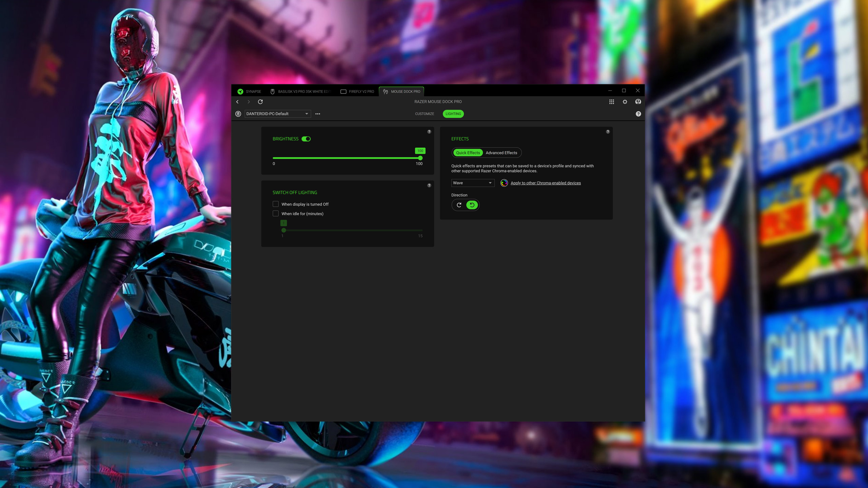Switch to Basilisk V3 Pro 35K tab
The image size is (868, 488).
click(x=300, y=91)
